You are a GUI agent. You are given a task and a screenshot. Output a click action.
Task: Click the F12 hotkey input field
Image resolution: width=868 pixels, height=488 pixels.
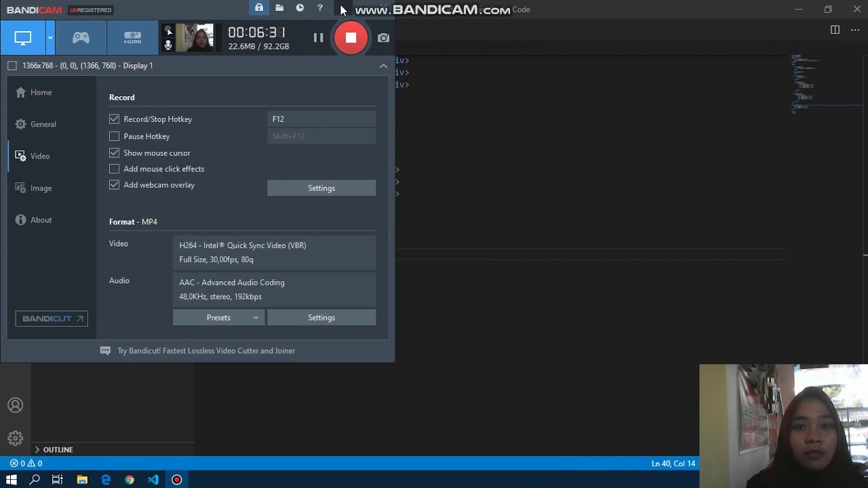click(x=321, y=119)
